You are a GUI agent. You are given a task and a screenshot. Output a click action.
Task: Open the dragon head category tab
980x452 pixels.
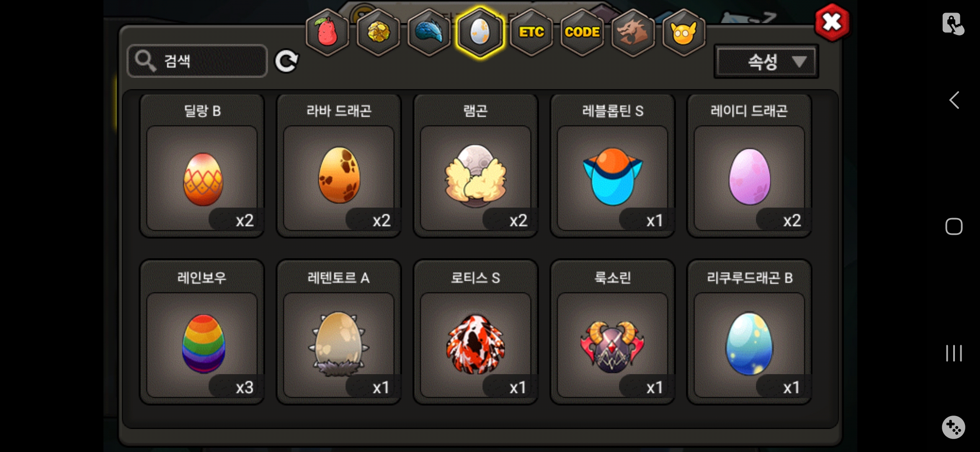pos(633,32)
